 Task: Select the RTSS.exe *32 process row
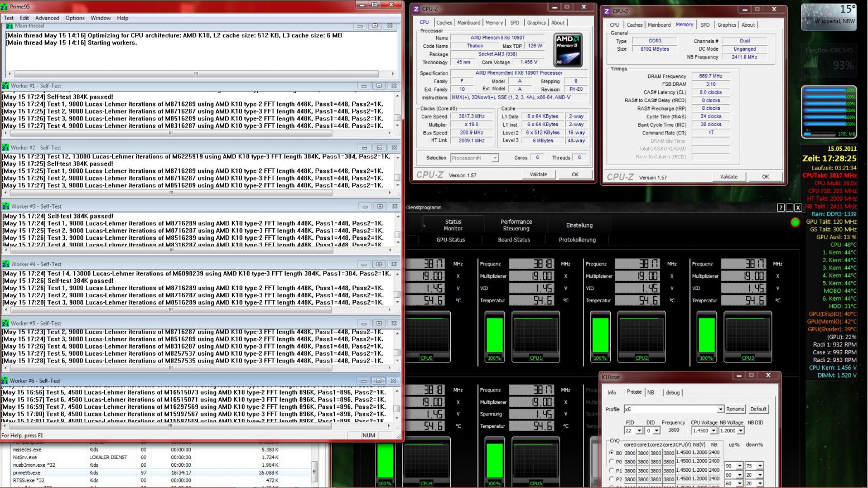[x=156, y=480]
